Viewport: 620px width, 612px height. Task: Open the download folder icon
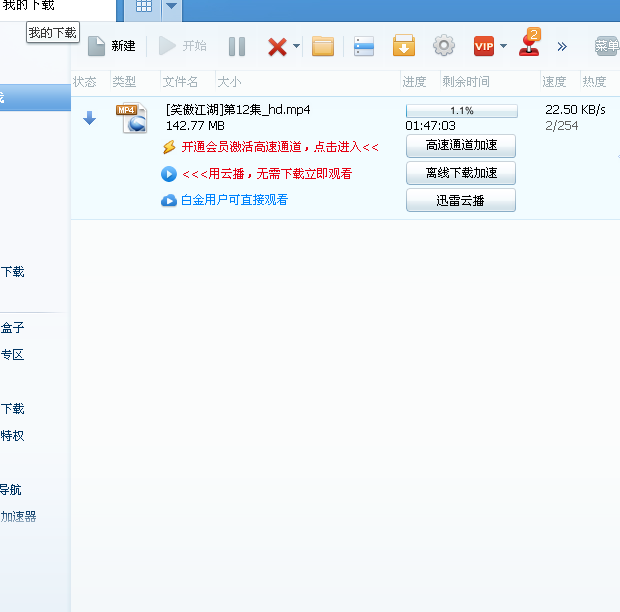[323, 46]
